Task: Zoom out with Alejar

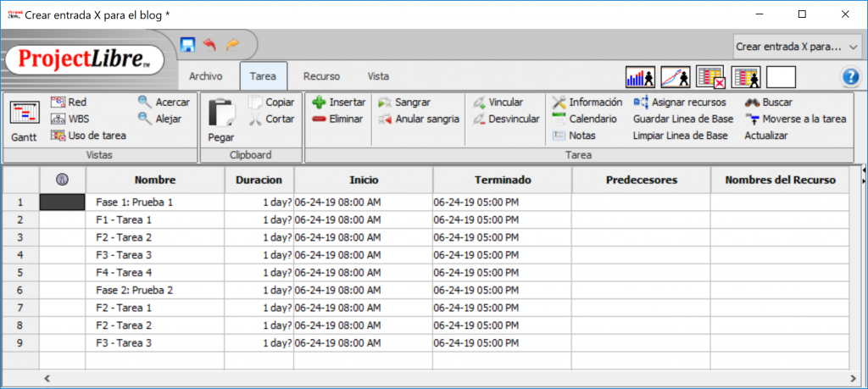Action: click(160, 119)
